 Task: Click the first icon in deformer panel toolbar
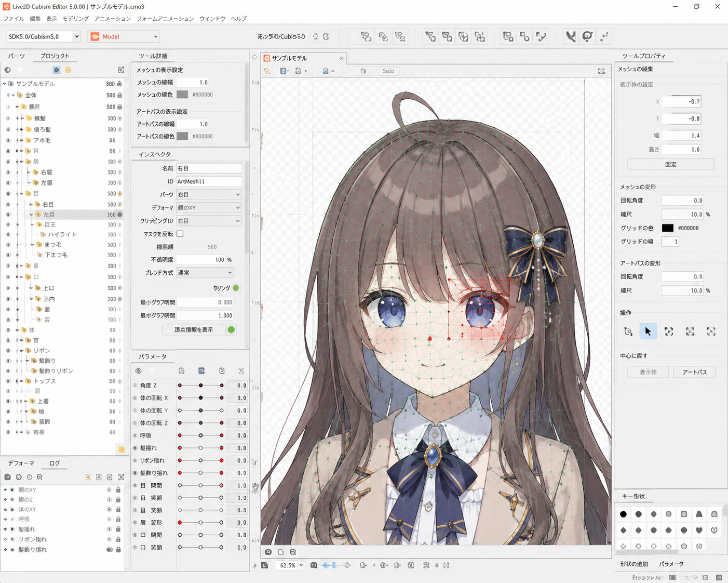tap(8, 477)
